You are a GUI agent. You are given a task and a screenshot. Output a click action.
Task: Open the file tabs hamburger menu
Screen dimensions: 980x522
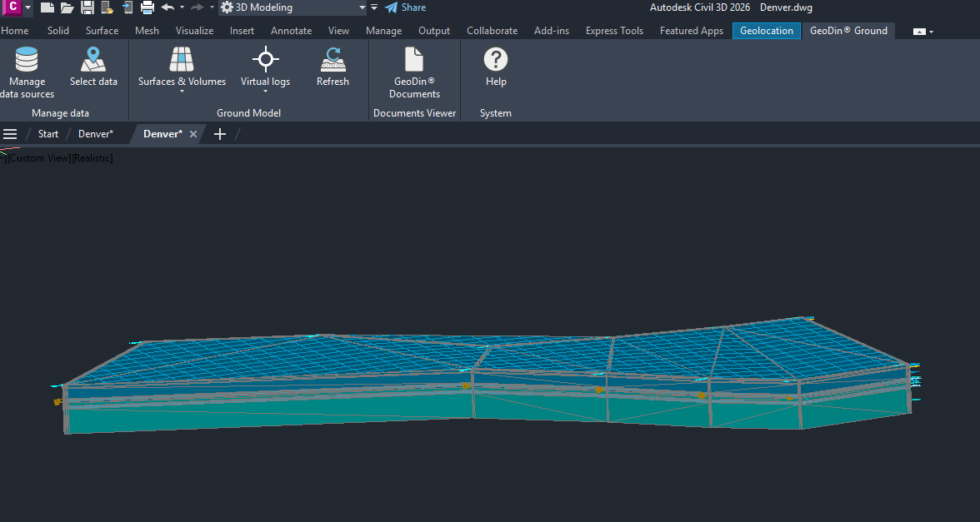(x=10, y=133)
